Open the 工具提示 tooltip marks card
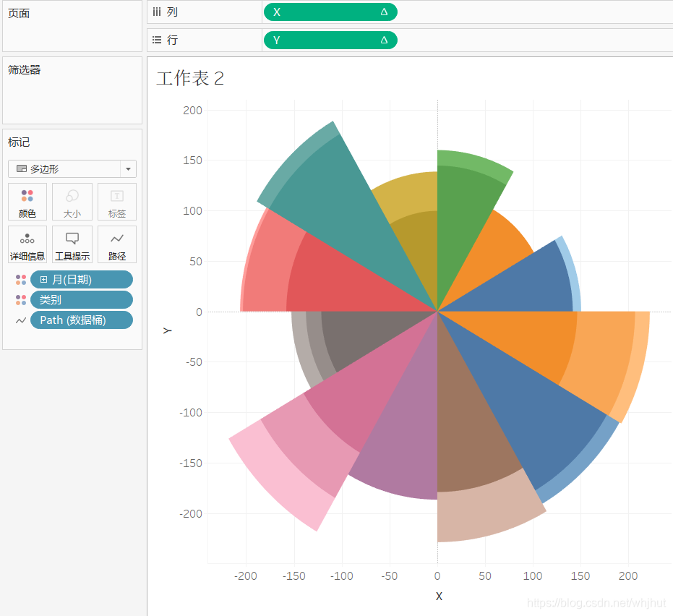673x616 pixels. click(72, 244)
